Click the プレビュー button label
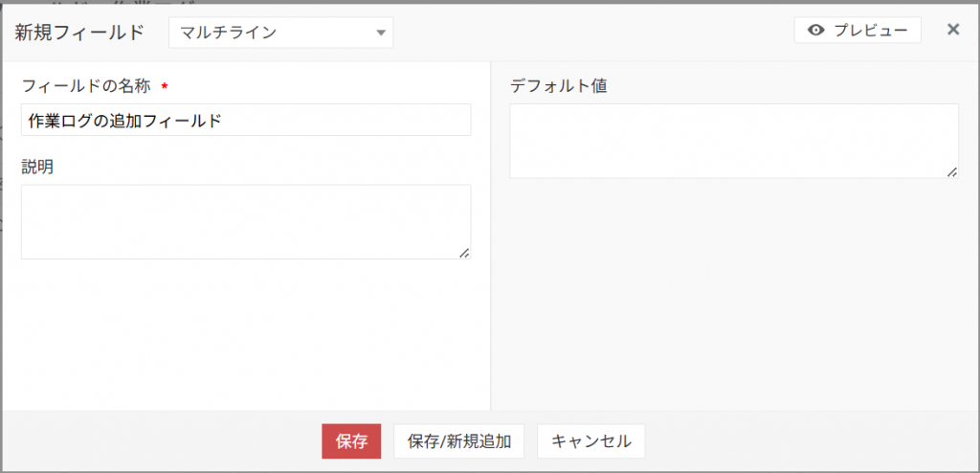 coord(870,31)
